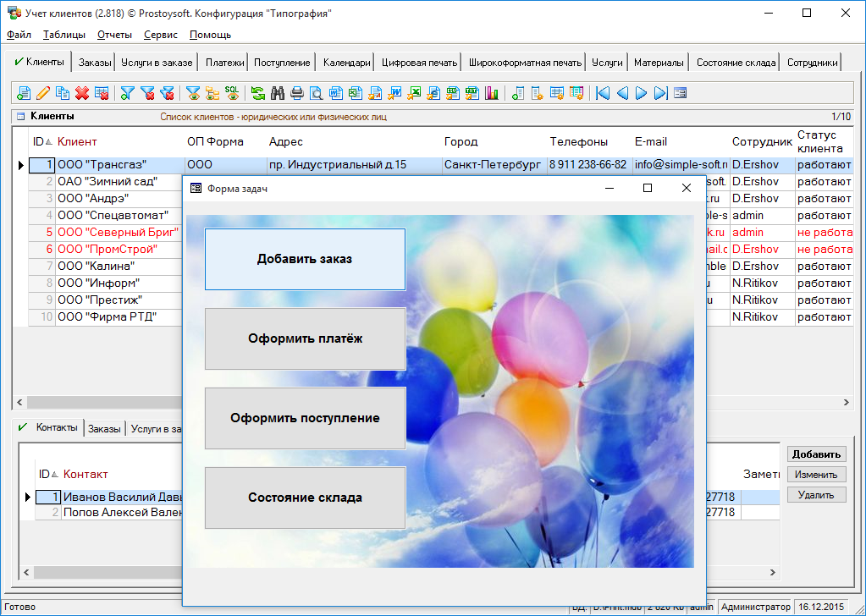The height and width of the screenshot is (616, 866).
Task: Click the previous record arrow icon
Action: tap(622, 93)
